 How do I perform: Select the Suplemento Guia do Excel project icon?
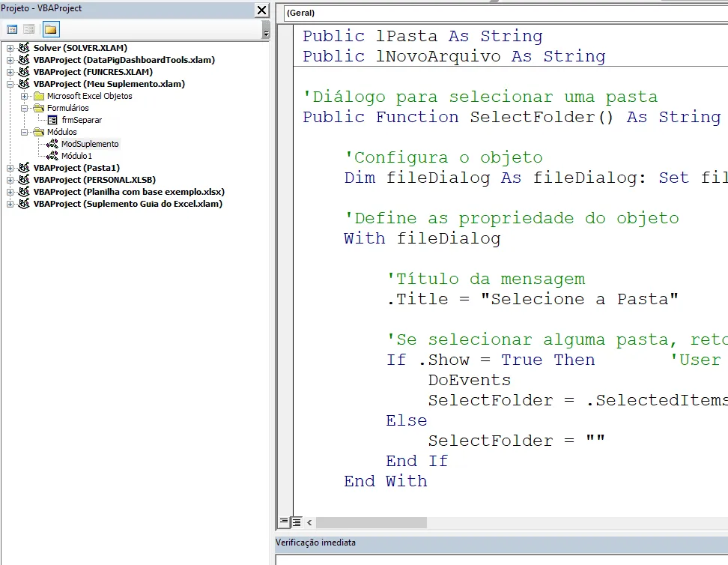pos(24,204)
